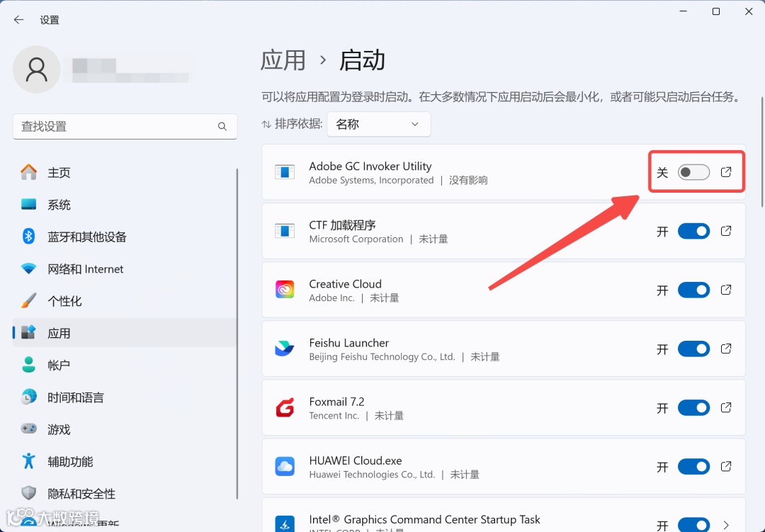Click the 辅助功能 accessibility icon
Screen dimensions: 765x532
click(29, 460)
